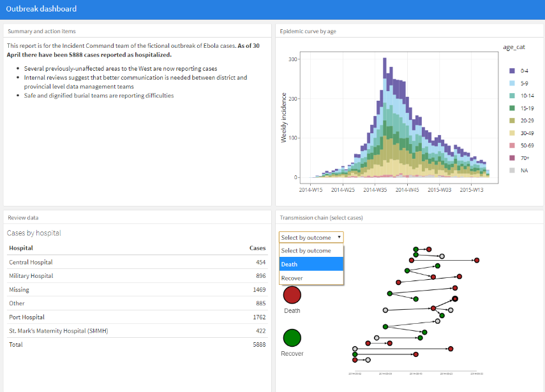
Task: Click the Transmission chain panel header
Action: click(x=321, y=217)
